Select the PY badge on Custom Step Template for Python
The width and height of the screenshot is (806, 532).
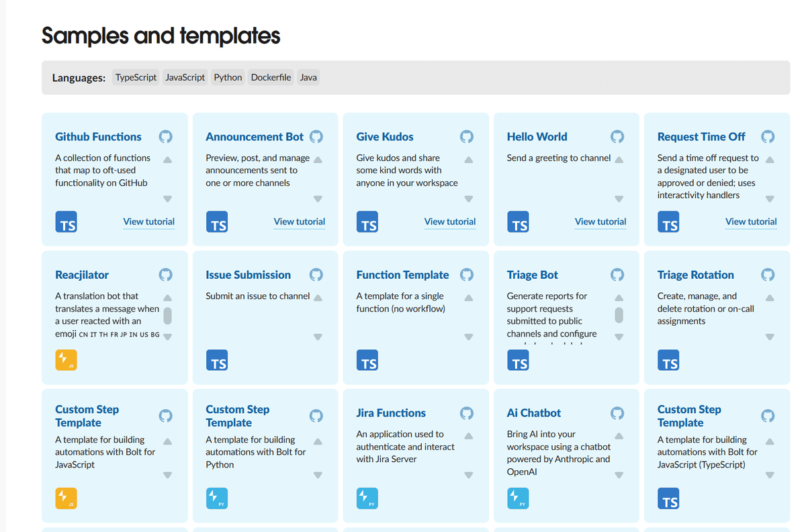point(217,498)
